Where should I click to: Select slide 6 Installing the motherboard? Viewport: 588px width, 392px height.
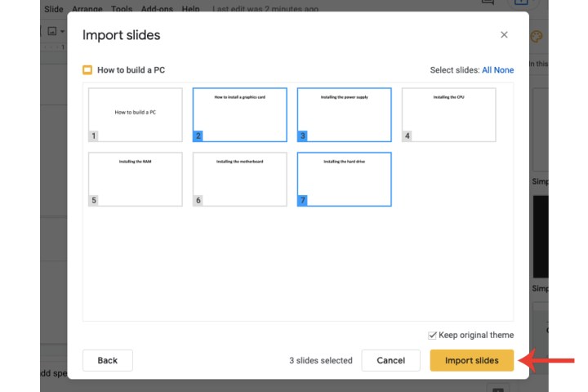point(239,179)
